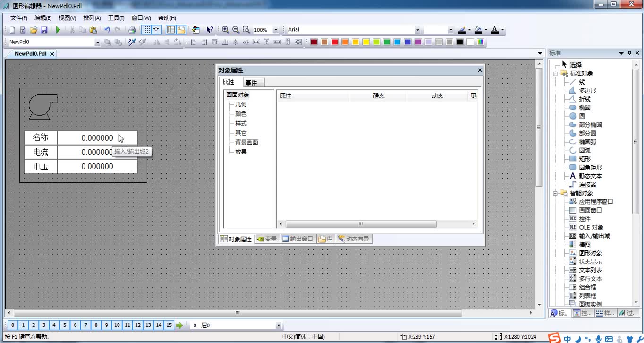Toggle the snap to grid button
The height and width of the screenshot is (343, 644).
(156, 30)
